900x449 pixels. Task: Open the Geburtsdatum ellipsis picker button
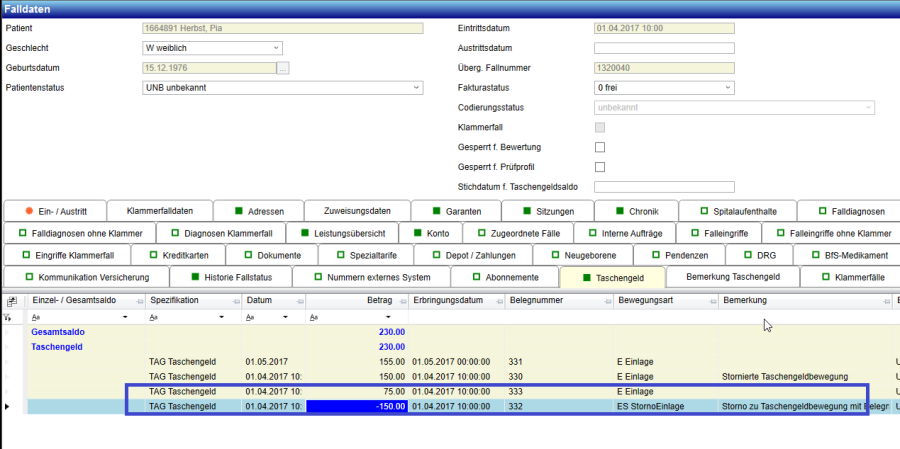(x=283, y=68)
